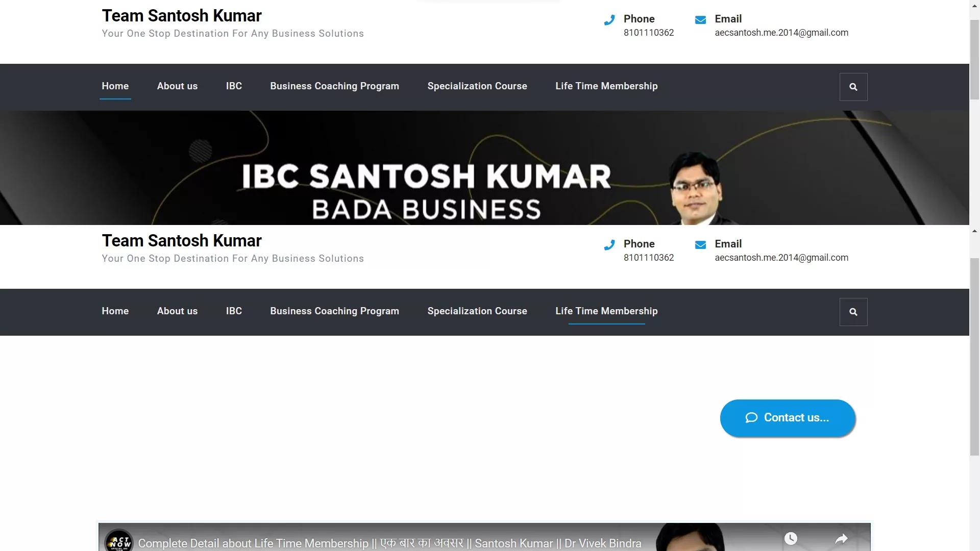The height and width of the screenshot is (551, 980).
Task: Open Specialization Course in the top navigation
Action: (x=477, y=86)
